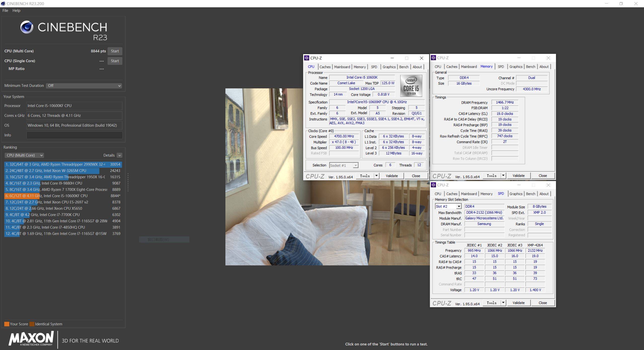Click Close button in CPU-Z Memory window
This screenshot has width=644, height=350.
coord(543,176)
